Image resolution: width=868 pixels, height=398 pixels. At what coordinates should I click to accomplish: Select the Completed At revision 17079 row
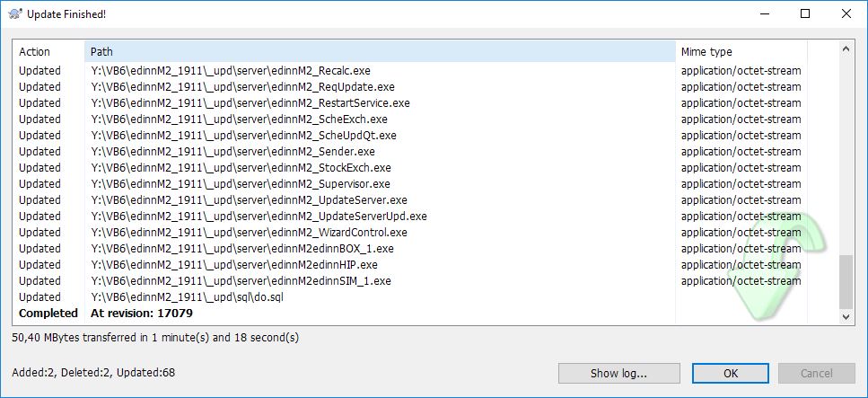[x=142, y=314]
